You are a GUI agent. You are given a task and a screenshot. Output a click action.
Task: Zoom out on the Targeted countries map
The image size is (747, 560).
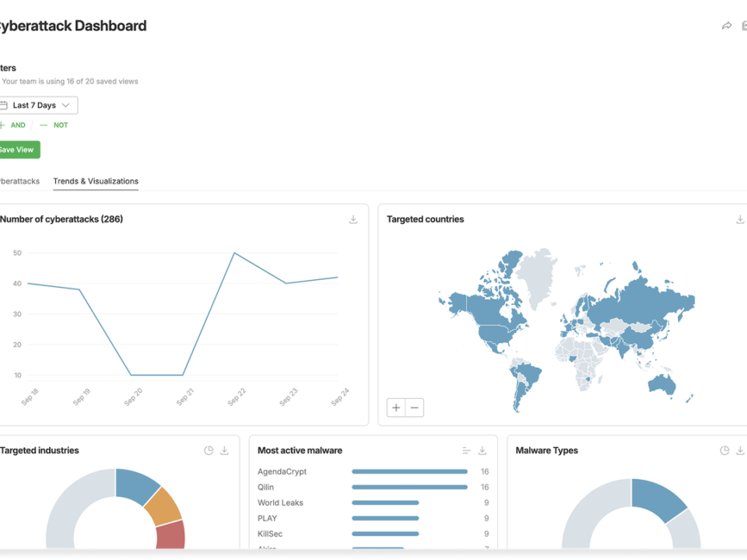[415, 408]
